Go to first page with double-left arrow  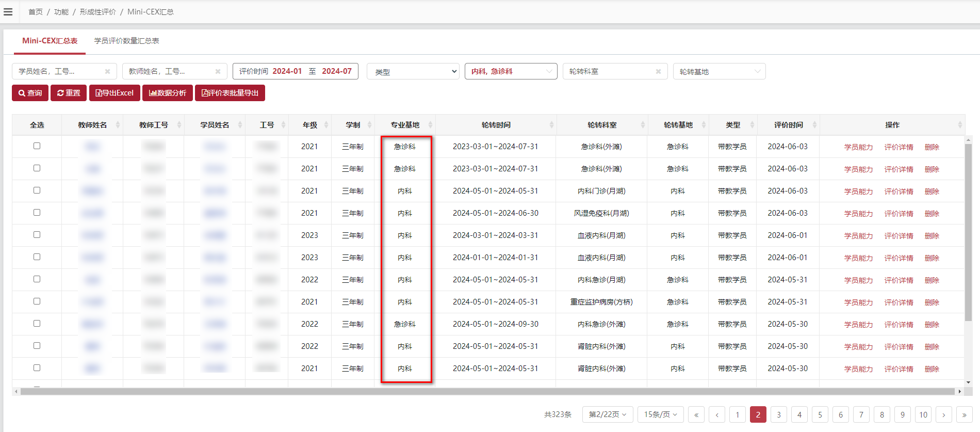[x=696, y=414]
